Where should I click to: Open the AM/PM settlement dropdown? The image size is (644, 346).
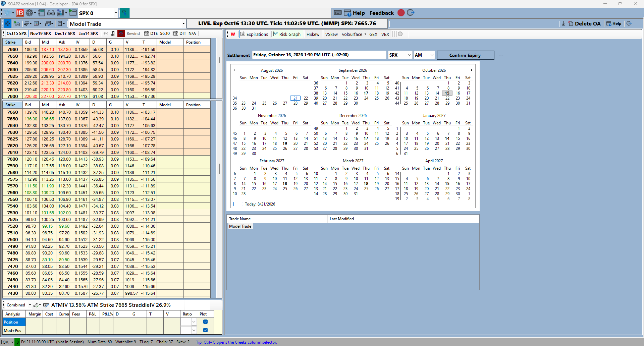click(x=424, y=55)
